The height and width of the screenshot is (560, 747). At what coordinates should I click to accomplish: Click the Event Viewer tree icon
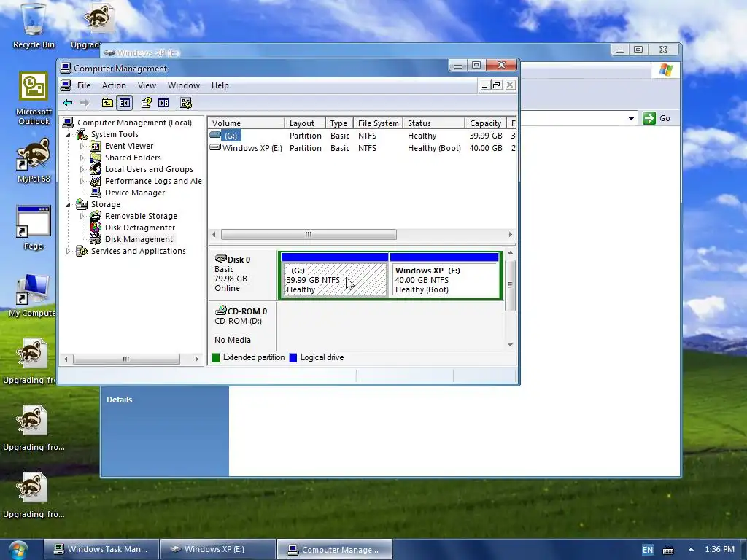pyautogui.click(x=96, y=146)
